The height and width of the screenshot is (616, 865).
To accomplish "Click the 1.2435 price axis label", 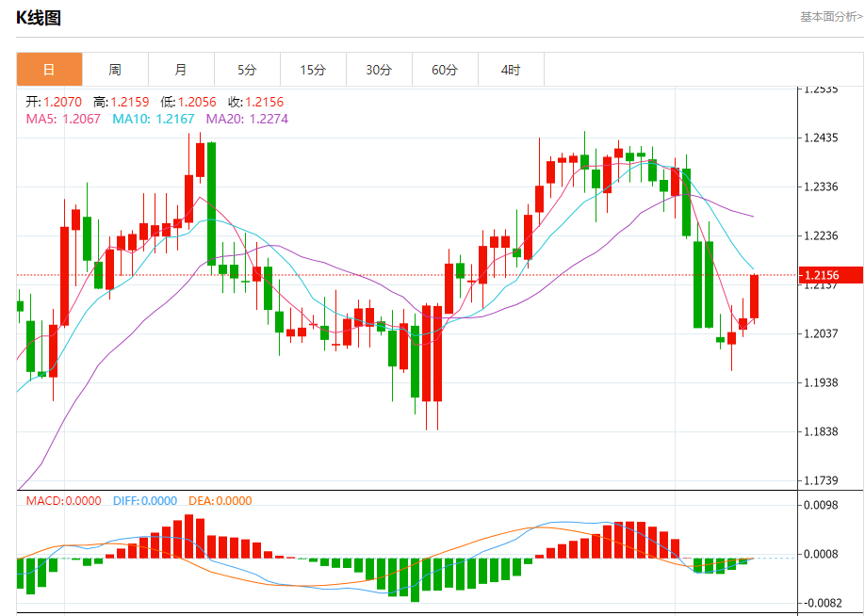I will 821,138.
